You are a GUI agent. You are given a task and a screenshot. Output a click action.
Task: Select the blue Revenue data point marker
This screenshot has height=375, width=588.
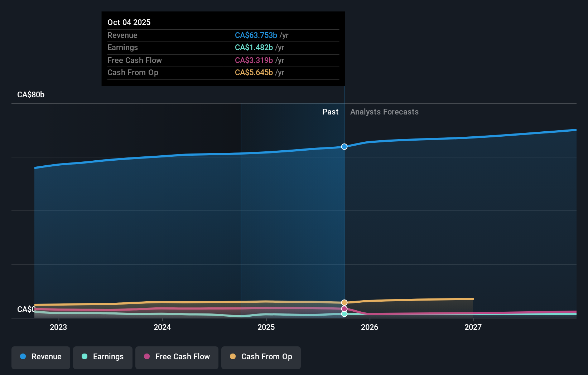tap(344, 147)
